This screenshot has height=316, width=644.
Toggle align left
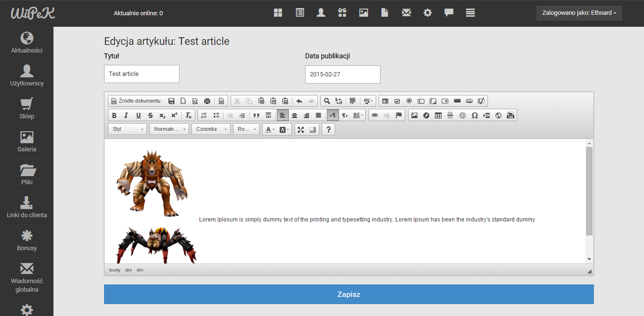tap(283, 116)
